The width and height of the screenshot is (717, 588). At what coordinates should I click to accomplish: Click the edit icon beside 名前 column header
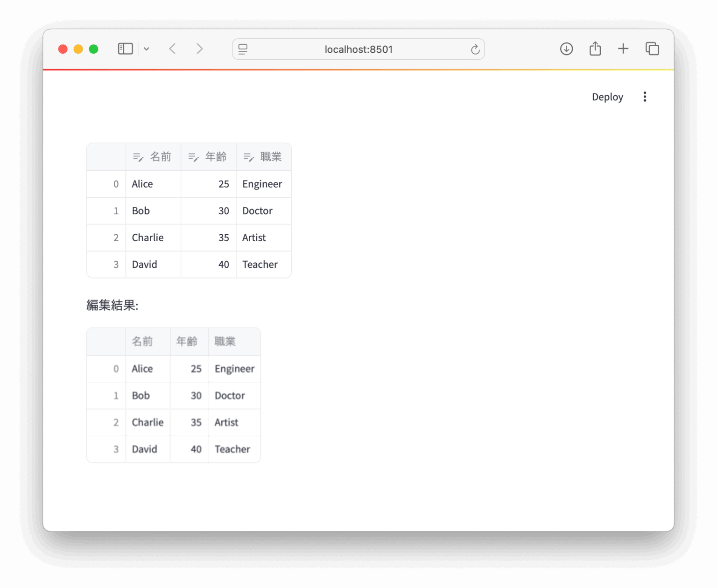(138, 157)
